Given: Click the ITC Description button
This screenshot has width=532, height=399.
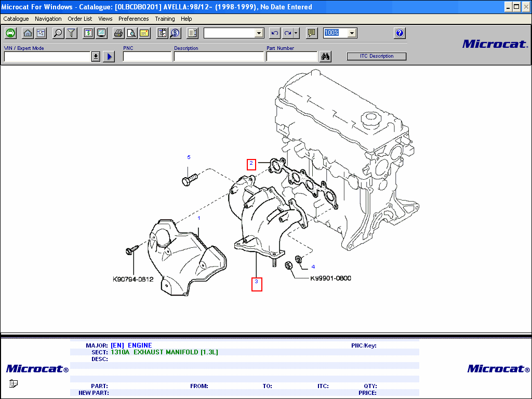Looking at the screenshot, I should click(x=377, y=56).
